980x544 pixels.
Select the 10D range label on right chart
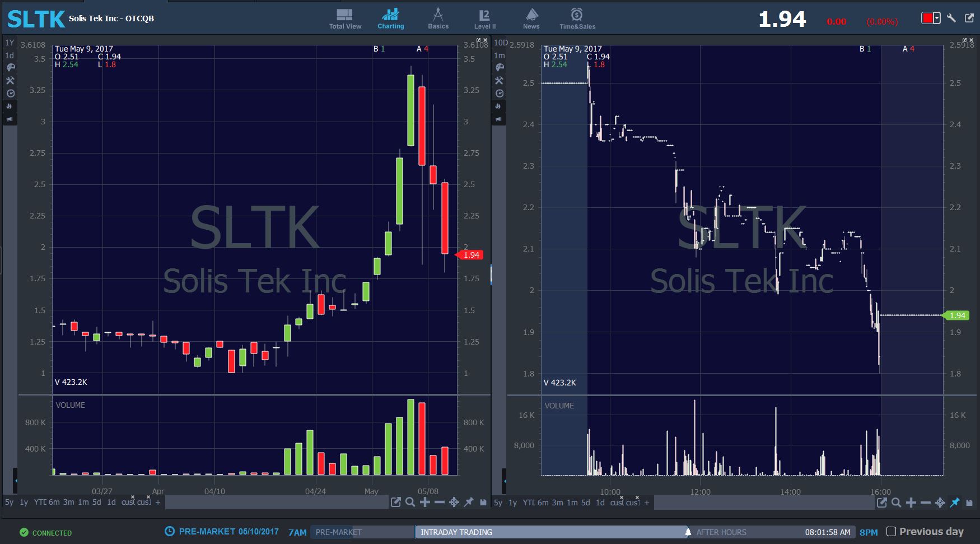(x=501, y=43)
